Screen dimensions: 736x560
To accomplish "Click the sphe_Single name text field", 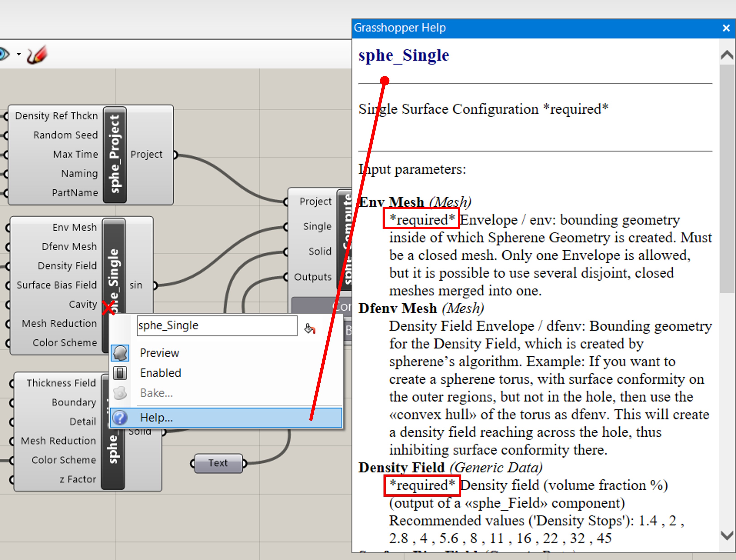I will pos(217,326).
